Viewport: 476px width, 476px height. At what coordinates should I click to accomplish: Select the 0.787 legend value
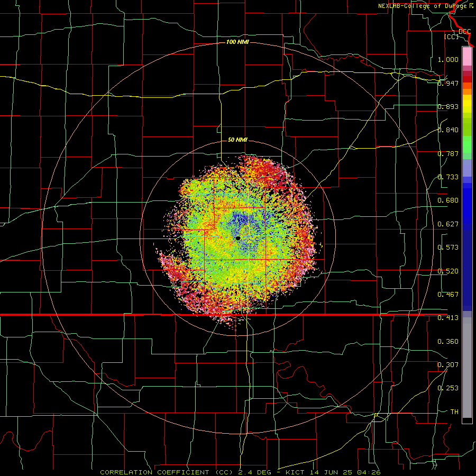(448, 153)
